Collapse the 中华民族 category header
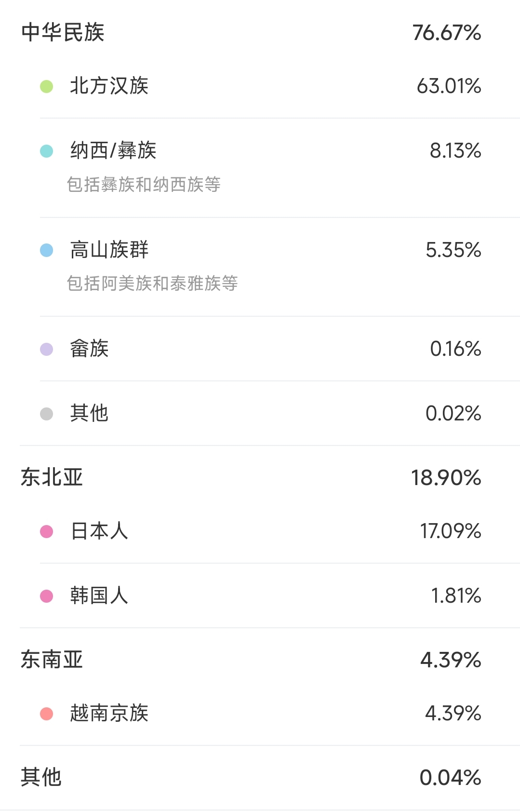This screenshot has height=812, width=520. [63, 33]
